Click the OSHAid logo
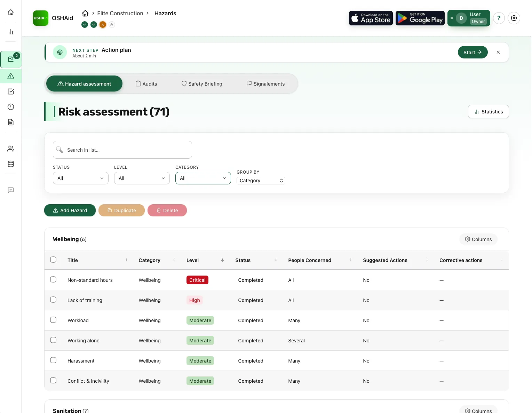 coord(41,18)
